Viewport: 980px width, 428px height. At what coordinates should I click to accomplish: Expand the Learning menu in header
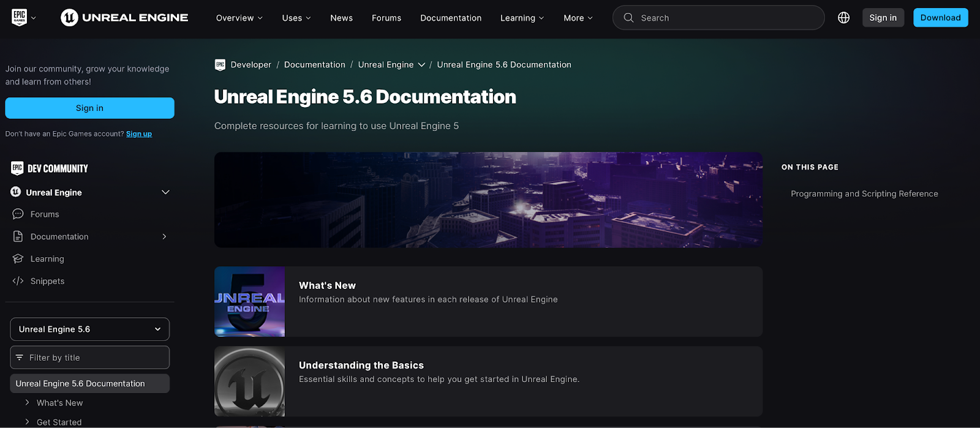pos(522,18)
